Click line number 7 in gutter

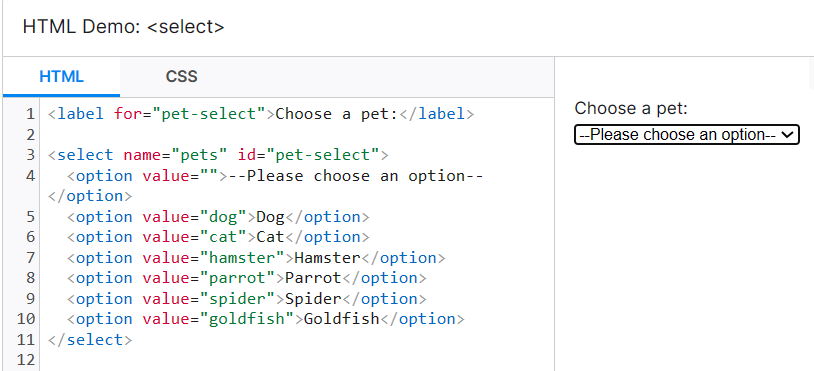click(x=30, y=257)
